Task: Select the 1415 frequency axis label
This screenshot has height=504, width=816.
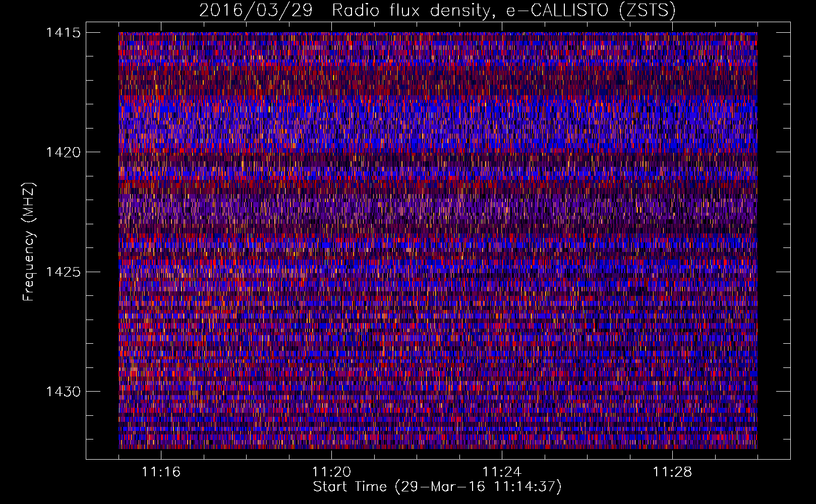Action: [63, 33]
